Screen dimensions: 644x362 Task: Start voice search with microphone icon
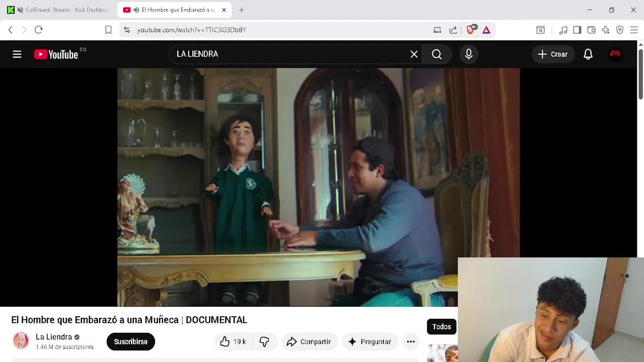click(469, 54)
